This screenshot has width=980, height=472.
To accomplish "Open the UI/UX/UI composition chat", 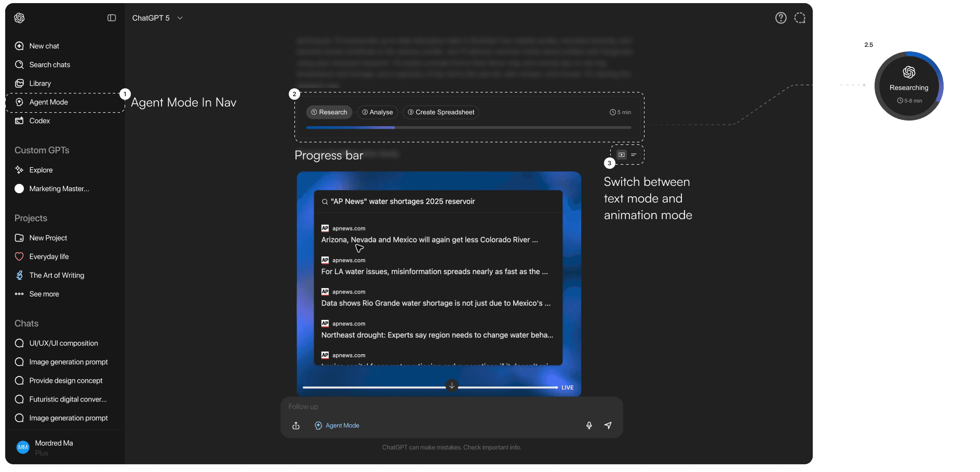I will [x=64, y=344].
